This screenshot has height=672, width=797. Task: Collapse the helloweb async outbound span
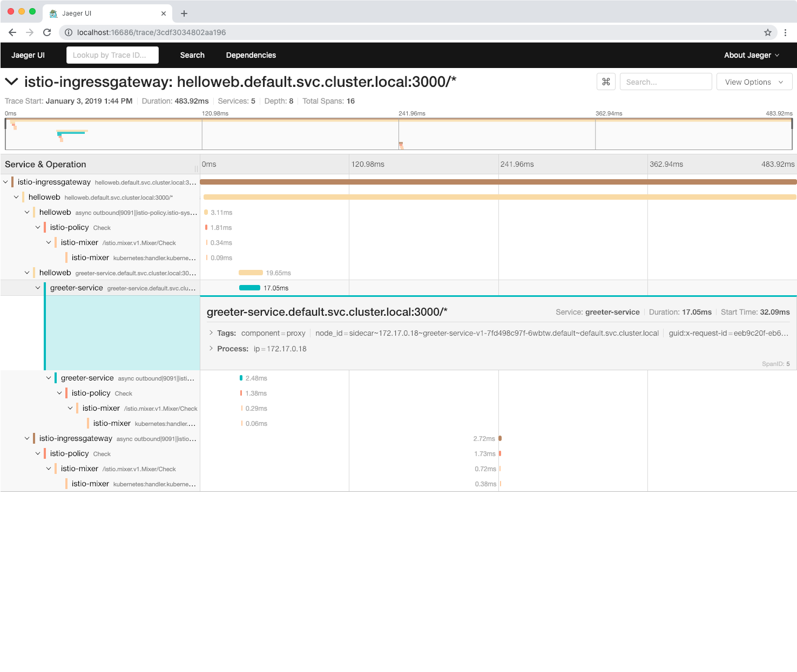(x=27, y=212)
